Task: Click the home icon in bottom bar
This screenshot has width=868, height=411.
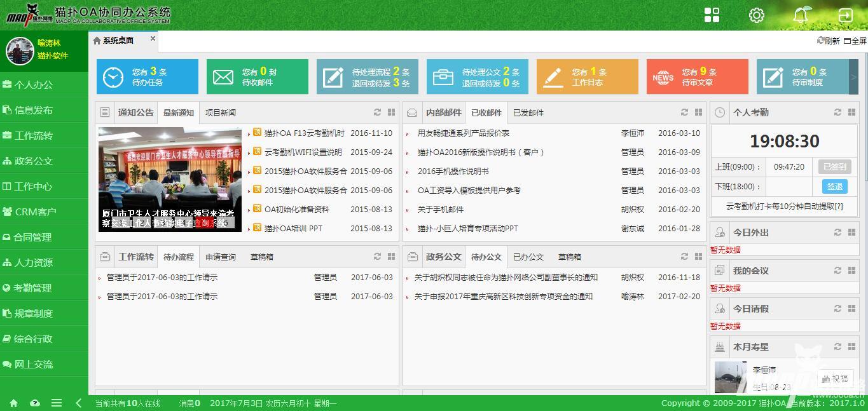Action: coord(13,403)
